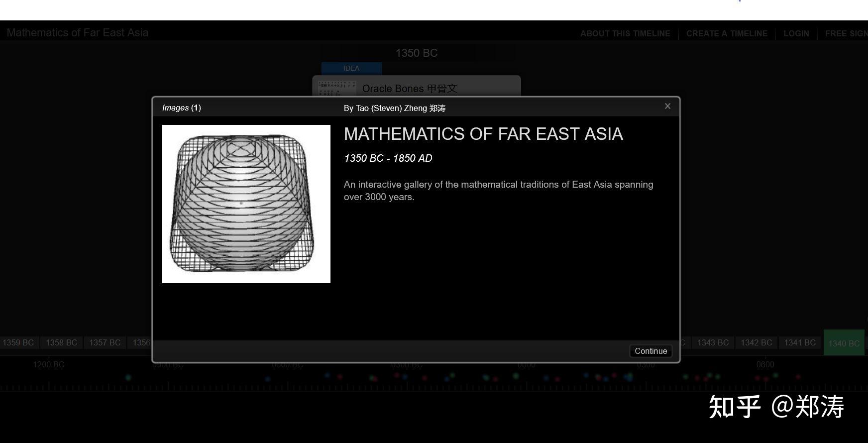
Task: Select the 1342 BC year cell
Action: (x=756, y=342)
